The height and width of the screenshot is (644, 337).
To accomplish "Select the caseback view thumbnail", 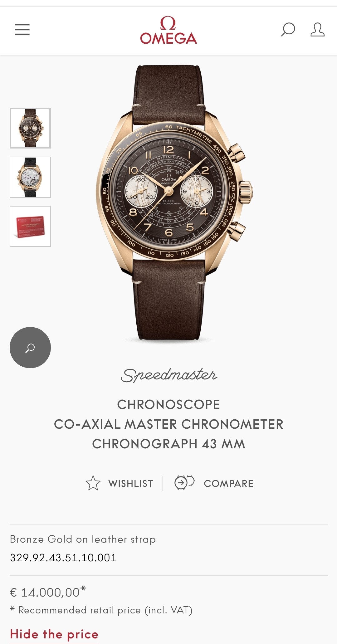I will (x=30, y=177).
